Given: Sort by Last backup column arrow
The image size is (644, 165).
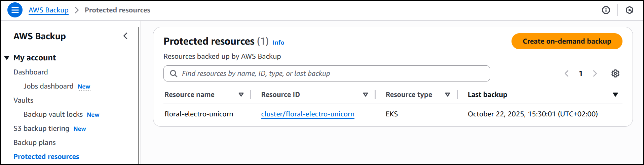Looking at the screenshot, I should tap(615, 95).
